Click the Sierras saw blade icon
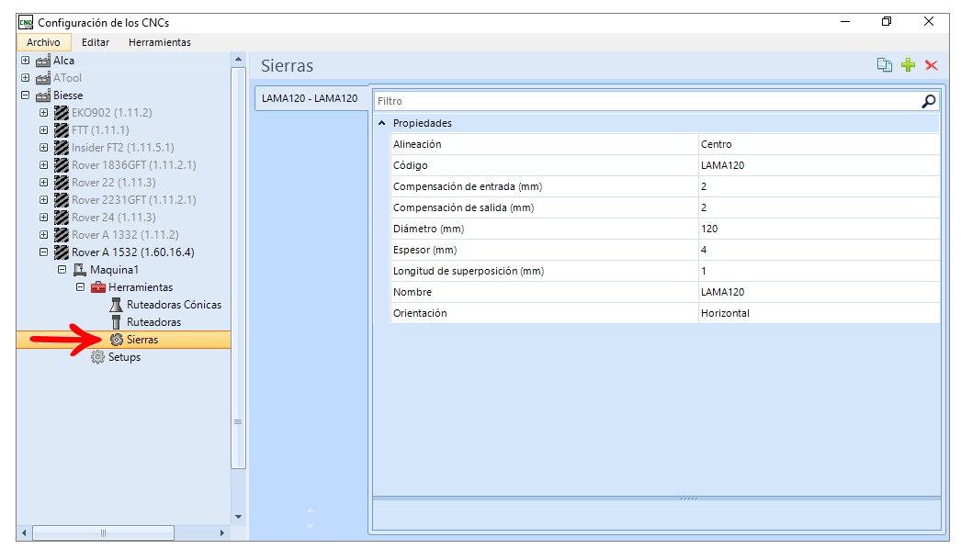Screen dimensions: 961x560 click(x=117, y=340)
